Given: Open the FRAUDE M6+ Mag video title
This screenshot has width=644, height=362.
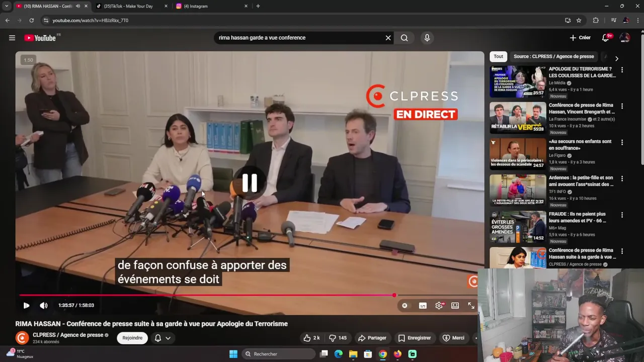Looking at the screenshot, I should 577,217.
